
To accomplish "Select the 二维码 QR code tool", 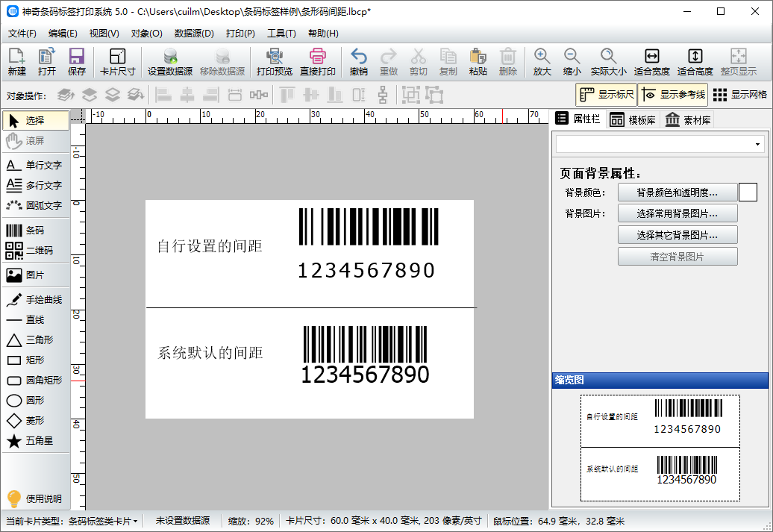I will (36, 251).
